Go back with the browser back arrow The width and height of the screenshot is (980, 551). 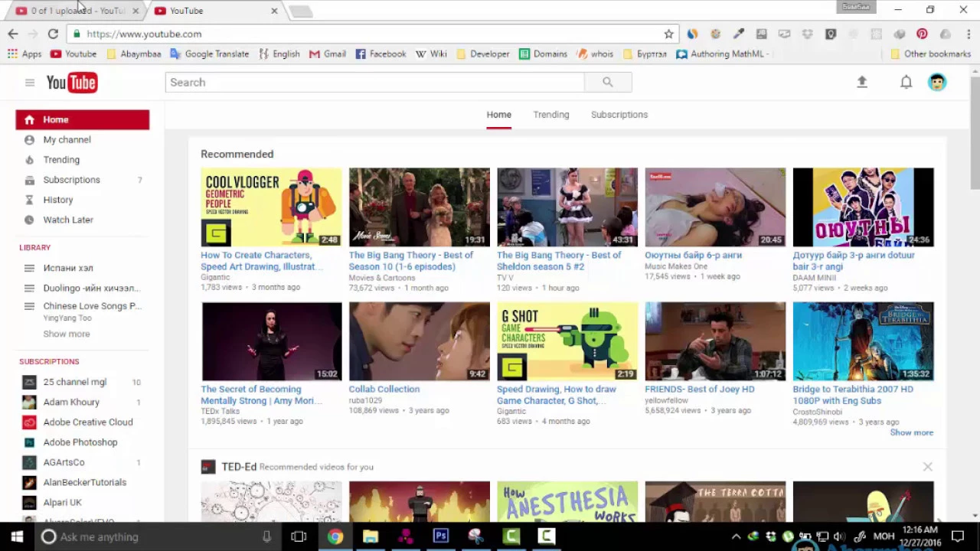[x=13, y=34]
